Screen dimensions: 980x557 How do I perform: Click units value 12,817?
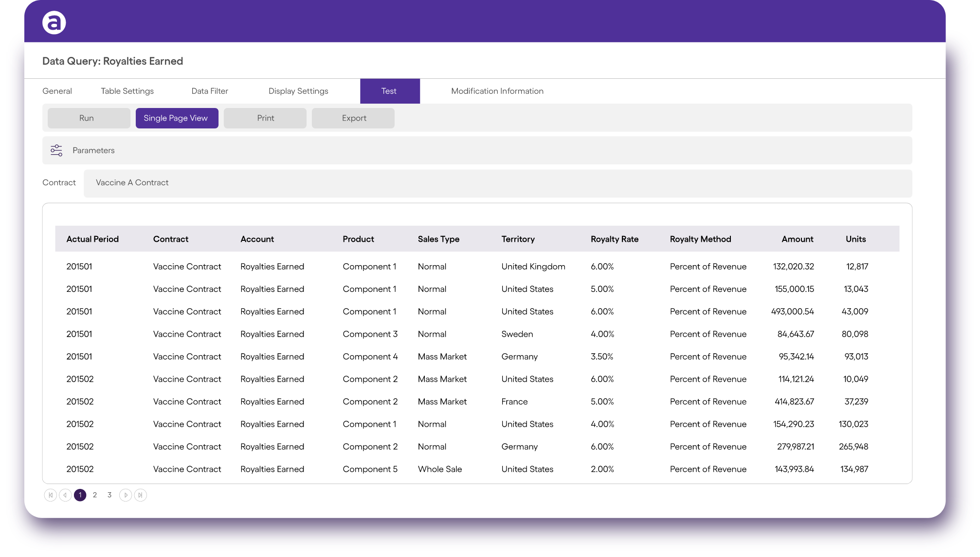(857, 267)
